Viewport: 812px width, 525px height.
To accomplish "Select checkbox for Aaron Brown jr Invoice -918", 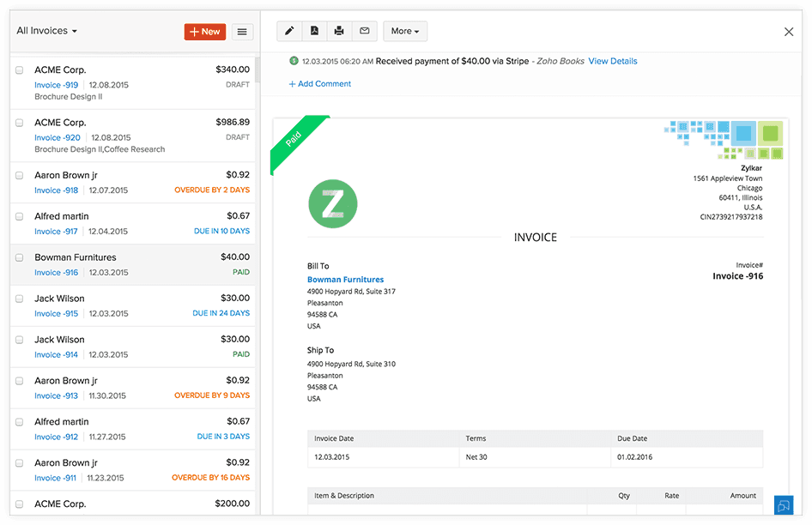I will point(19,176).
